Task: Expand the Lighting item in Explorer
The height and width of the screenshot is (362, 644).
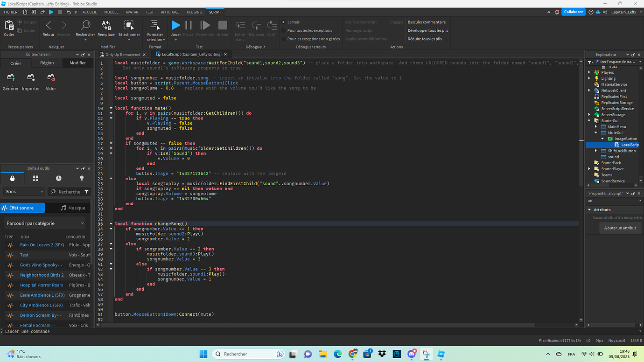Action: click(x=589, y=78)
